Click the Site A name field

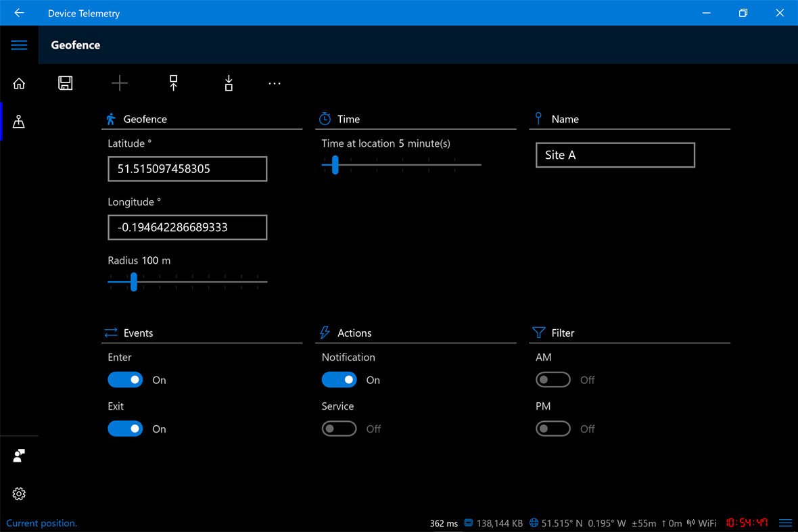tap(615, 155)
